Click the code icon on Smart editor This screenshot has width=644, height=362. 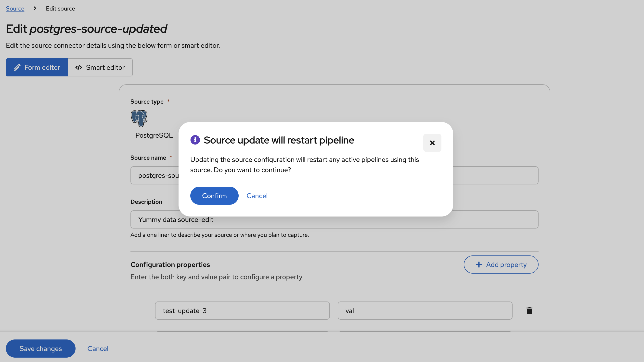point(79,67)
